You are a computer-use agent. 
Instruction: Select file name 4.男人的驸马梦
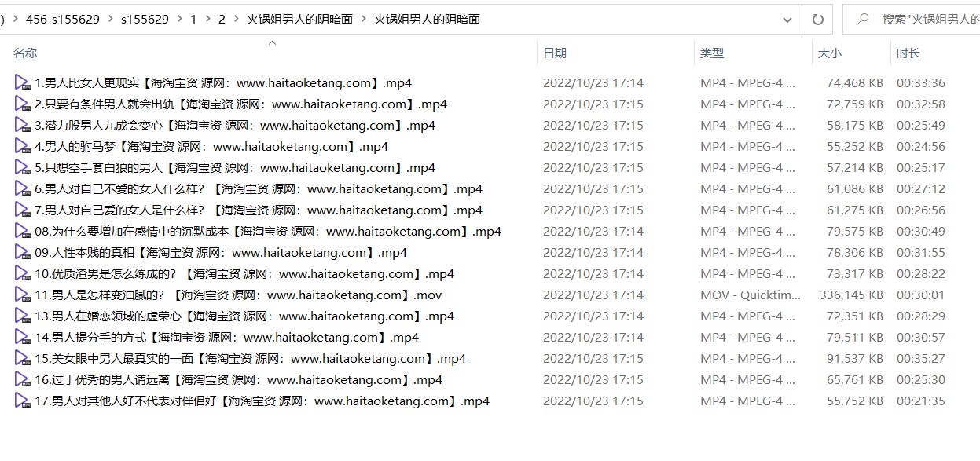211,146
